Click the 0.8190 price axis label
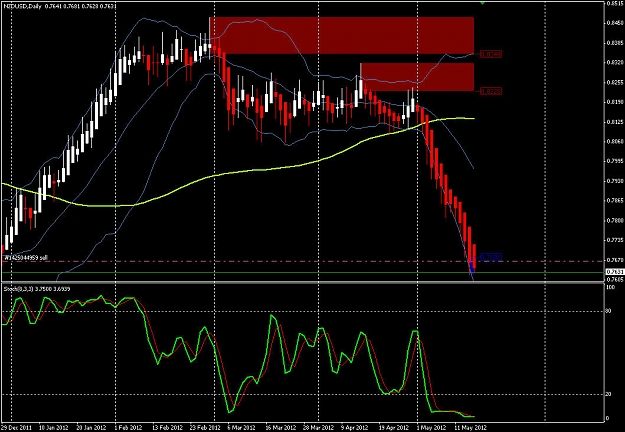 click(615, 102)
